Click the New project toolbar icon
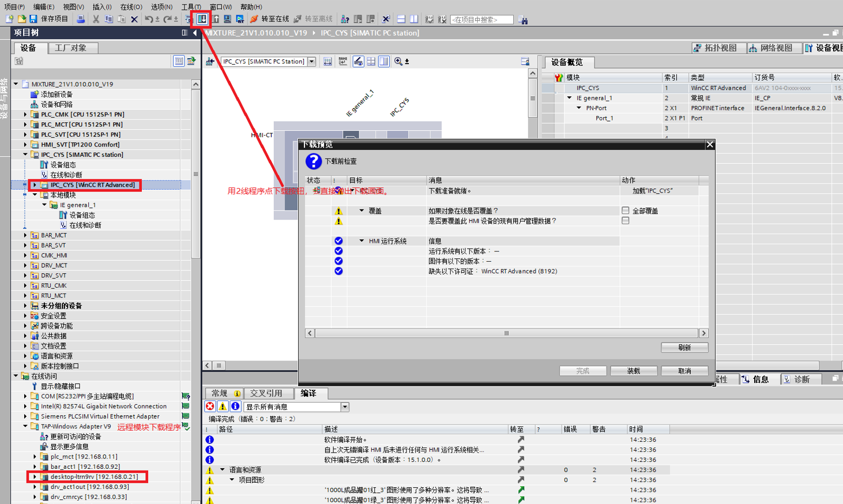The width and height of the screenshot is (843, 504). click(x=10, y=19)
